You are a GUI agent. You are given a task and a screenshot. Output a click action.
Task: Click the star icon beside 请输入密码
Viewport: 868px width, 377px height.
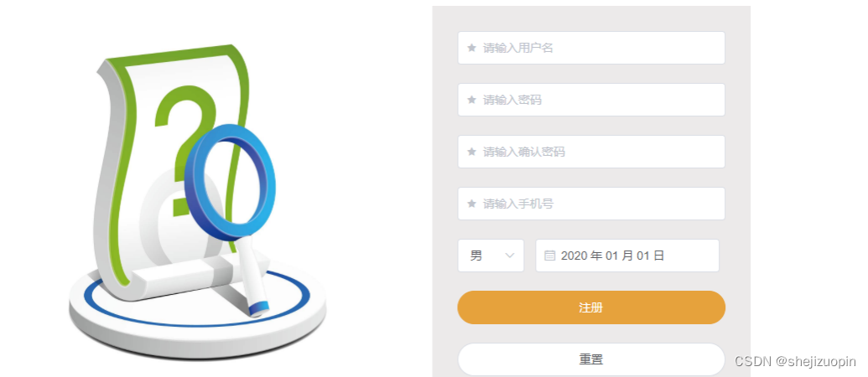(x=471, y=100)
